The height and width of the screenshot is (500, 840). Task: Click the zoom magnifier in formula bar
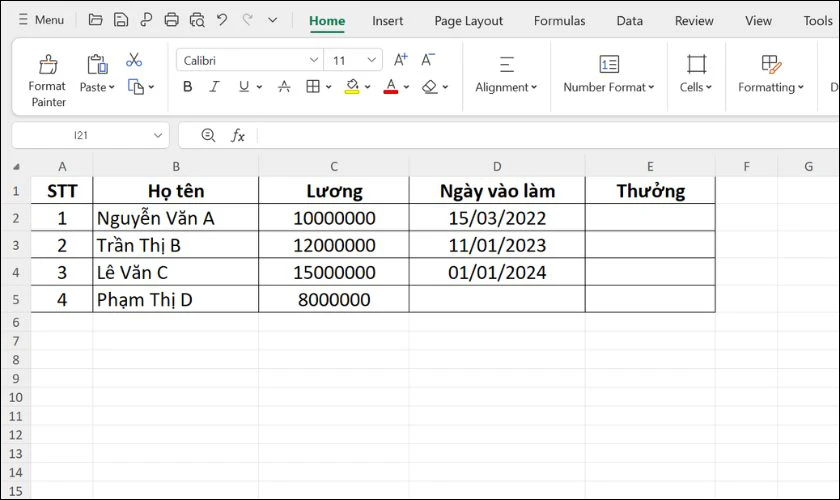click(x=208, y=136)
